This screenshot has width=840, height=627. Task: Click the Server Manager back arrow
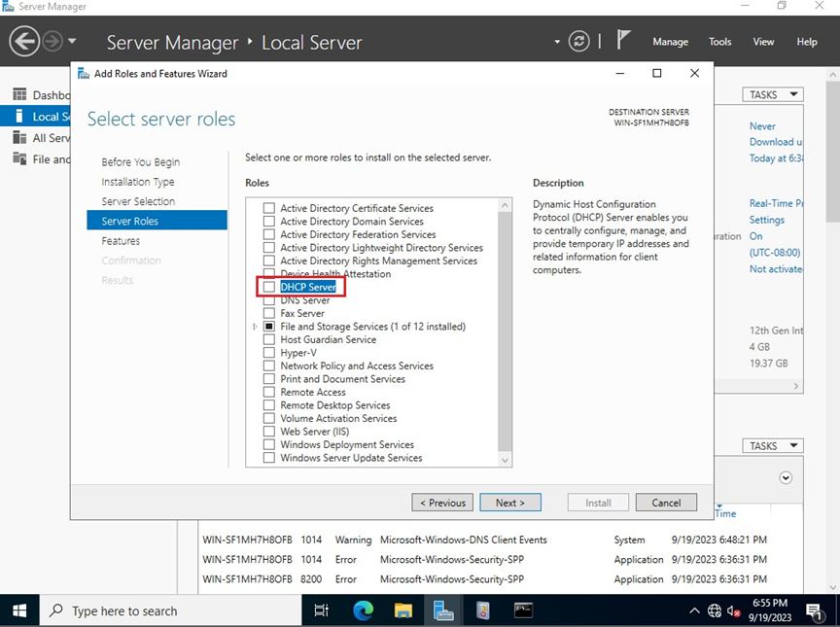point(24,41)
